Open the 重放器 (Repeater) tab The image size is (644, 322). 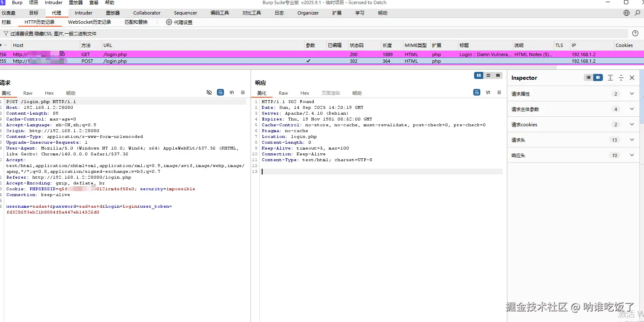coord(113,13)
